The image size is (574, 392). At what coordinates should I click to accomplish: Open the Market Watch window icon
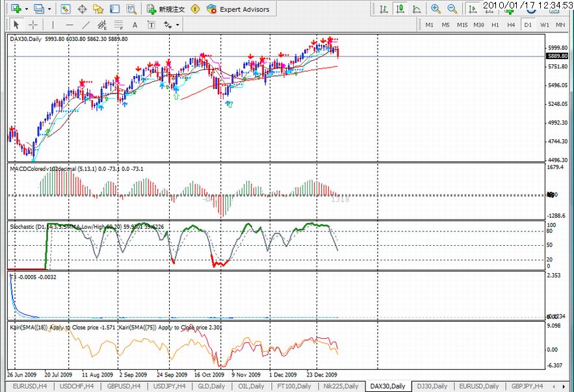[x=65, y=9]
